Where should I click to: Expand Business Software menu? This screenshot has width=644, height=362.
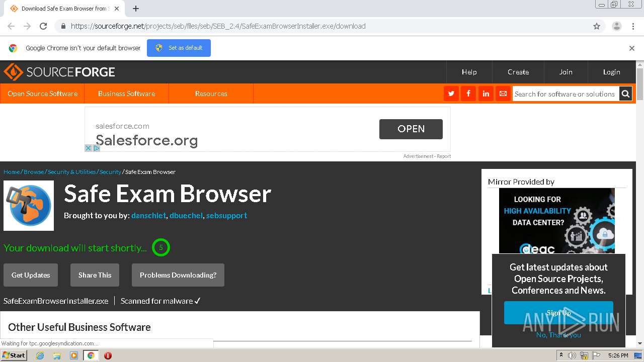point(126,94)
